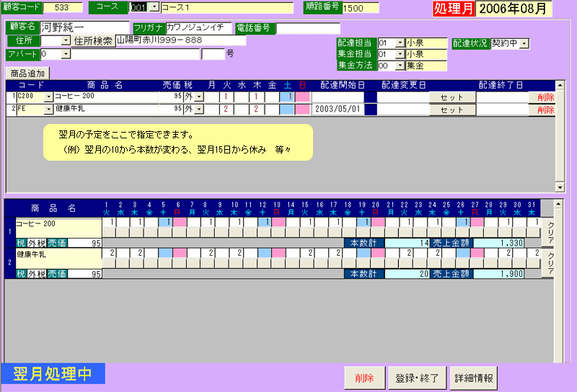This screenshot has height=392, width=577.
Task: Open the C200 product code dropdown
Action: (49, 97)
